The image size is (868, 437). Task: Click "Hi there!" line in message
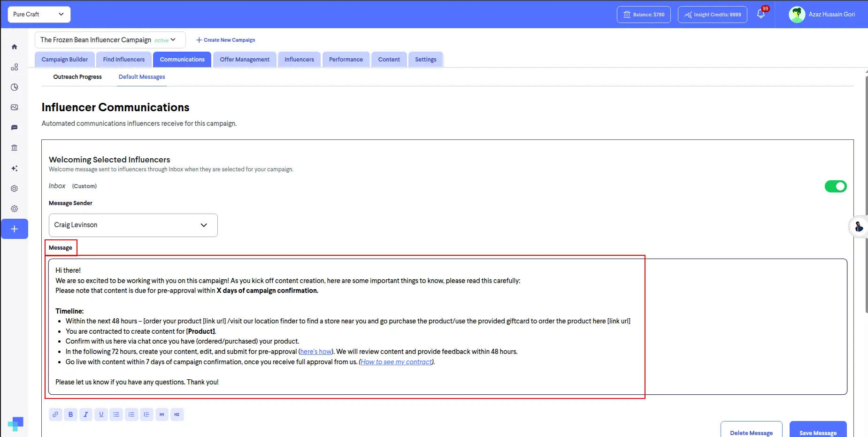coord(68,270)
